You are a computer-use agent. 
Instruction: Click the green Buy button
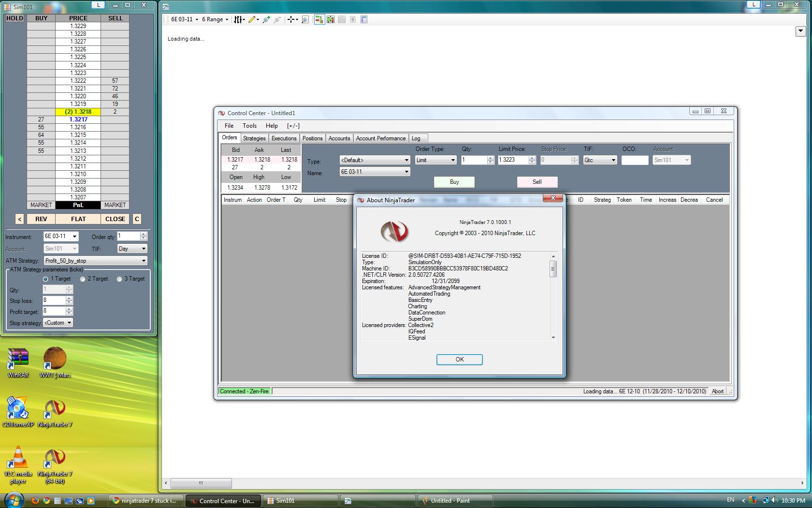[454, 182]
